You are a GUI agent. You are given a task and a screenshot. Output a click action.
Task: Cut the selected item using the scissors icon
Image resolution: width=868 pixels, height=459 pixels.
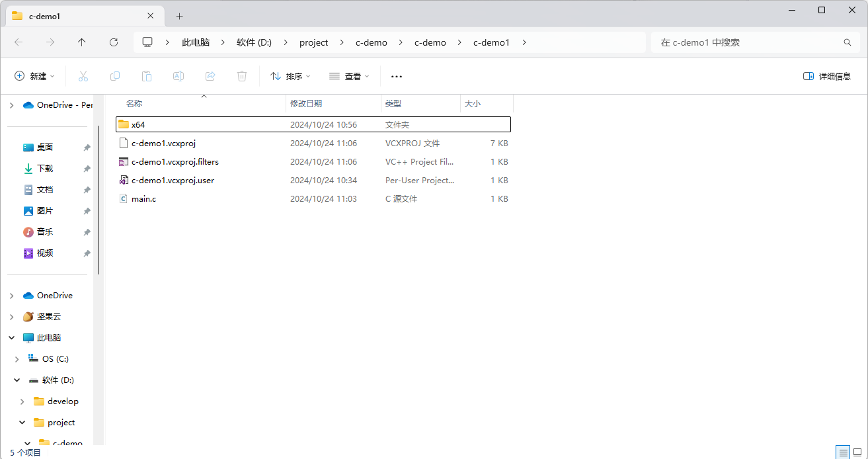pyautogui.click(x=83, y=76)
